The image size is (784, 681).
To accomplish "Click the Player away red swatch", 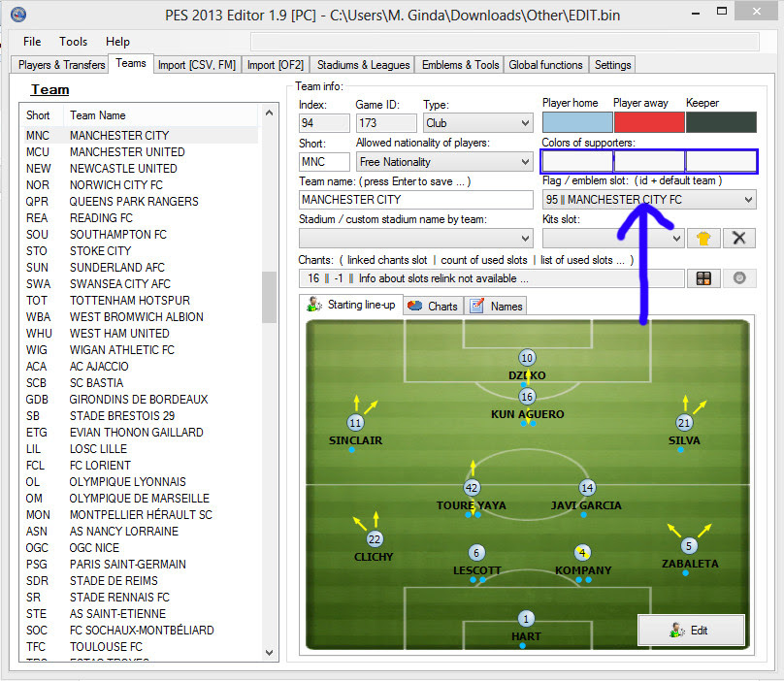I will pyautogui.click(x=649, y=122).
